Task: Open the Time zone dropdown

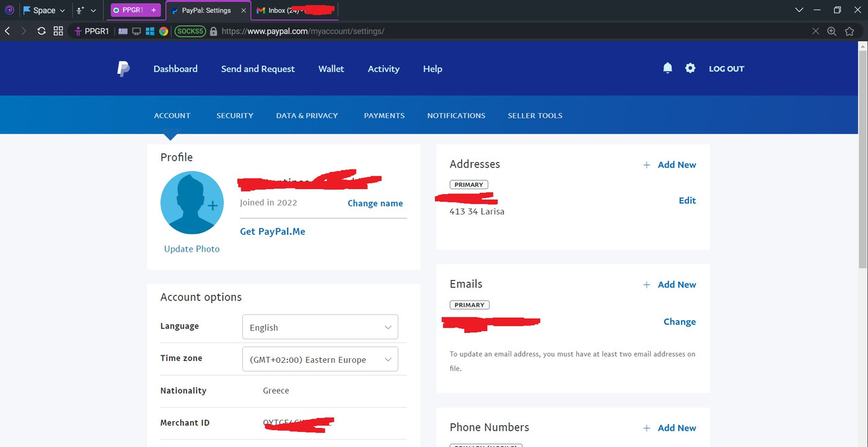Action: (x=320, y=359)
